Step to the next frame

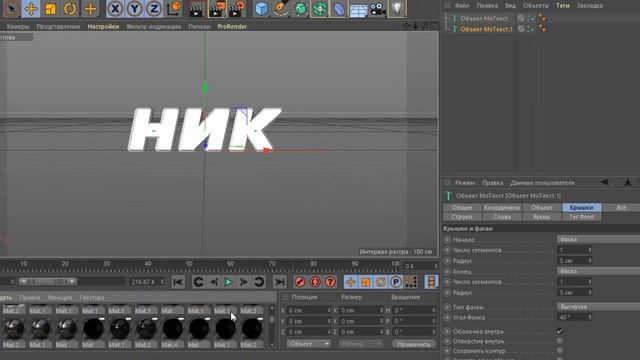coord(244,282)
